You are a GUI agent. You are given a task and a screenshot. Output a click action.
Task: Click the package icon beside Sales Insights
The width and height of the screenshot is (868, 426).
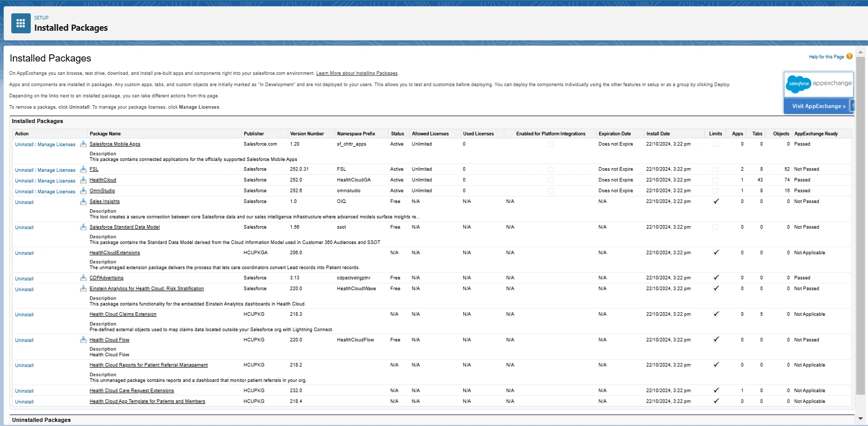(83, 201)
